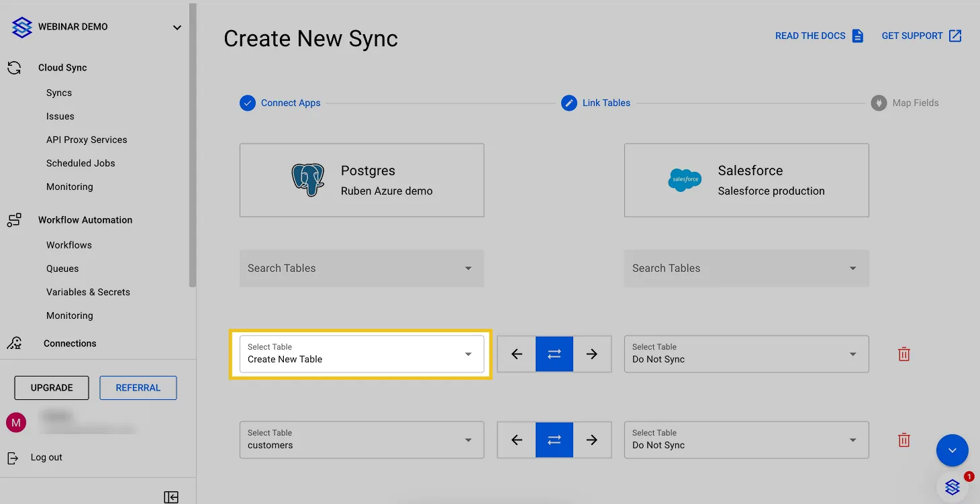
Task: Open the Postgres Search Tables dropdown
Action: pos(362,268)
